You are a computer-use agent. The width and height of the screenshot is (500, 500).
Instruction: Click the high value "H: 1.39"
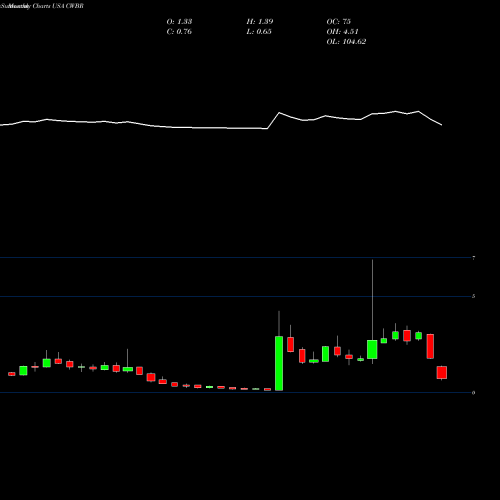coord(260,22)
